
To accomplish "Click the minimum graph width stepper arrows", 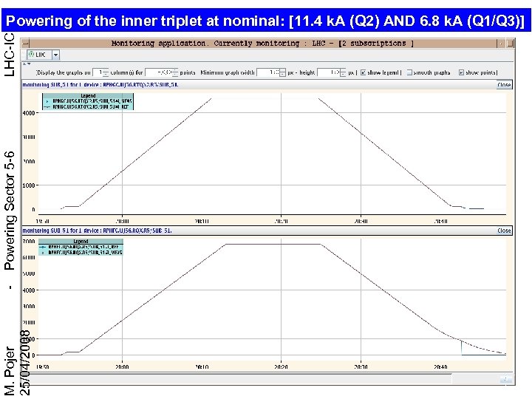I will pyautogui.click(x=282, y=72).
